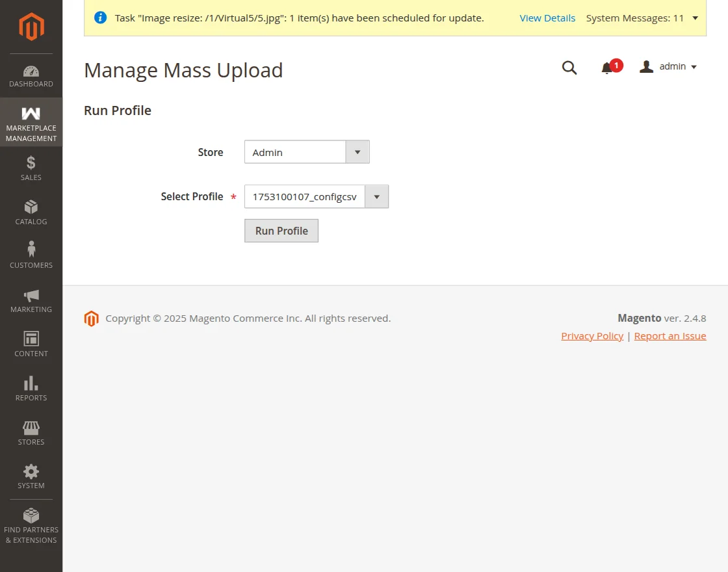
Task: Open the System settings section
Action: coord(31,475)
